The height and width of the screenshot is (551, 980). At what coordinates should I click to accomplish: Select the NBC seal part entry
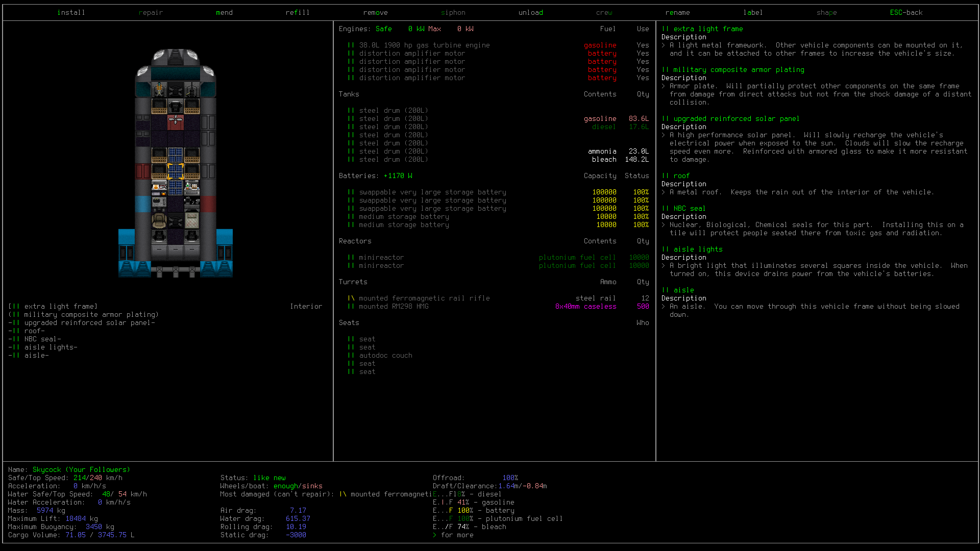tap(35, 339)
